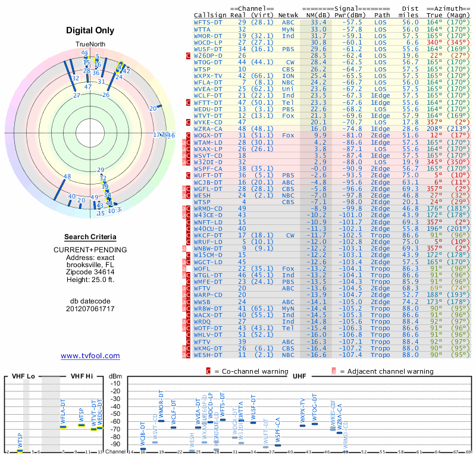Click the Callsign column header

(x=211, y=15)
